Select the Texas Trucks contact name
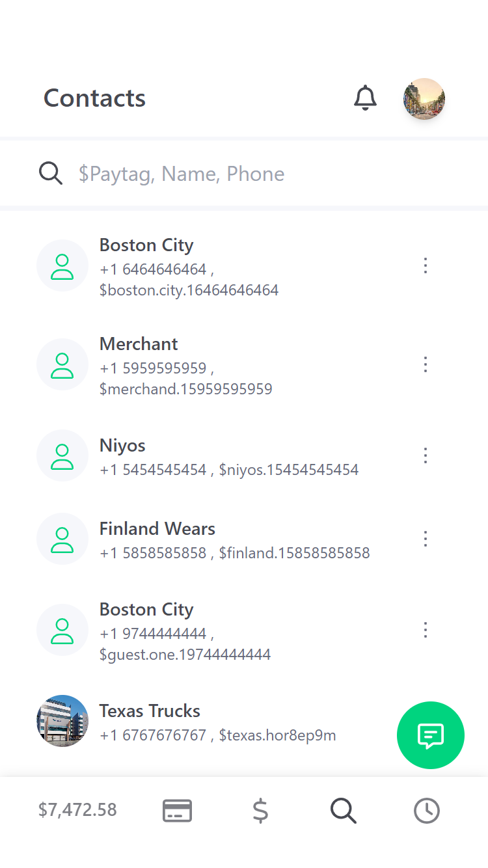Viewport: 488px width, 868px height. [150, 711]
